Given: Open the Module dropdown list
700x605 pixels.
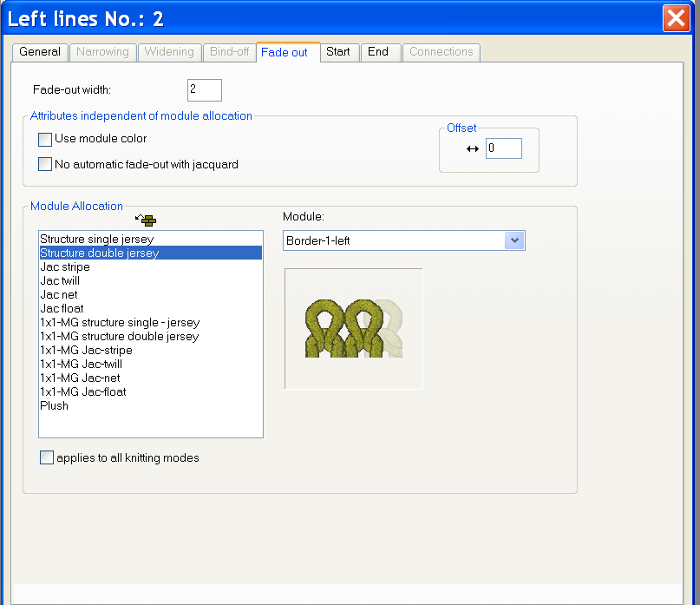Looking at the screenshot, I should tap(514, 240).
